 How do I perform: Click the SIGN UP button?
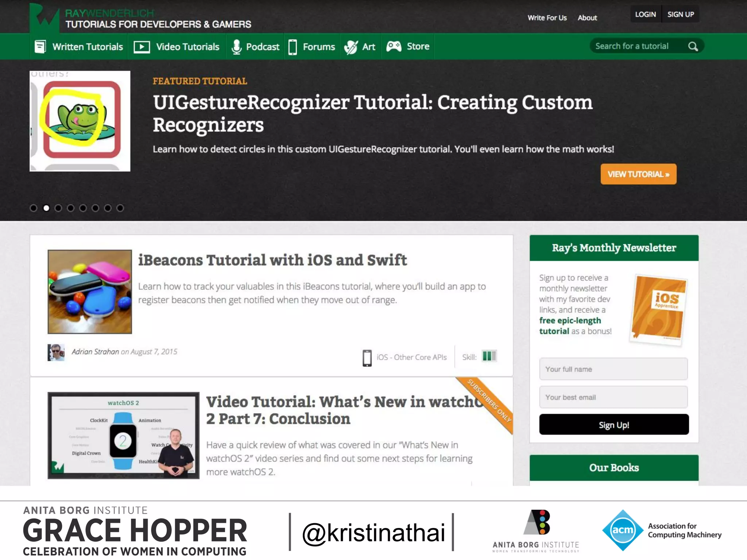coord(681,14)
